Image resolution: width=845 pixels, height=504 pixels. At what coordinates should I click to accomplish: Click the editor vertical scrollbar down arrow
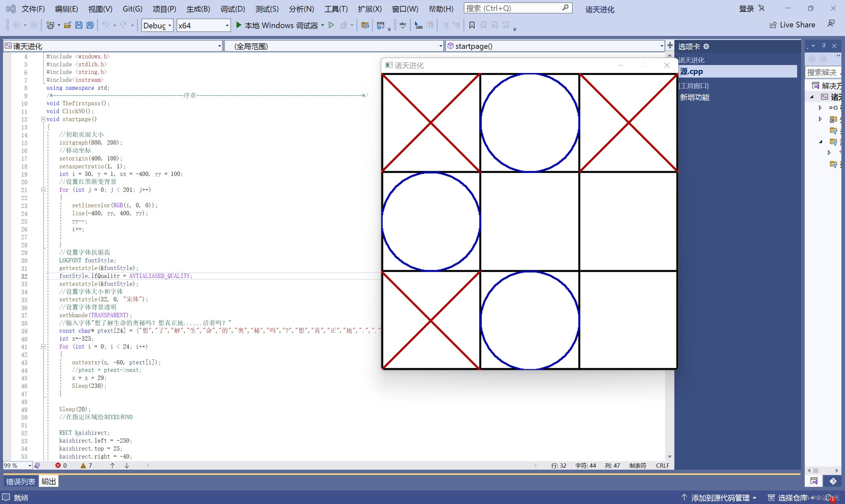[x=669, y=457]
